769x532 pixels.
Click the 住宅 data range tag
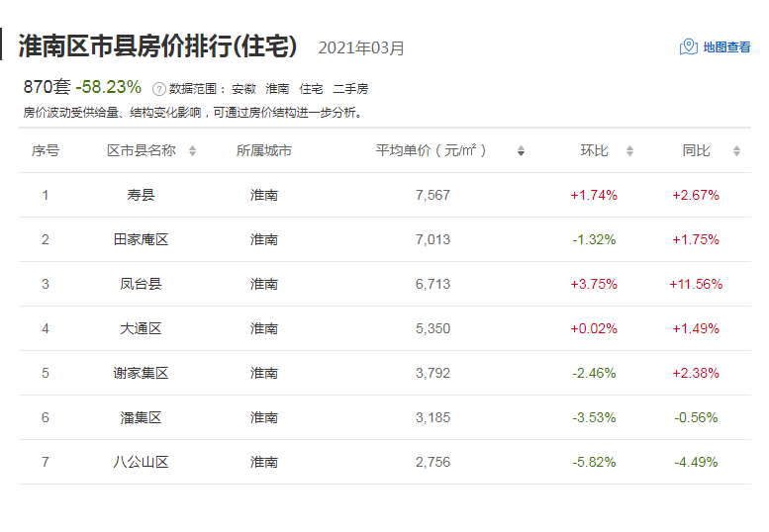coord(311,89)
